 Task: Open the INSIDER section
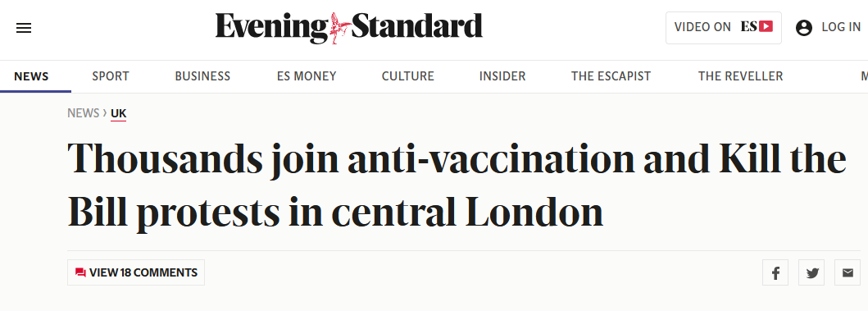coord(502,76)
